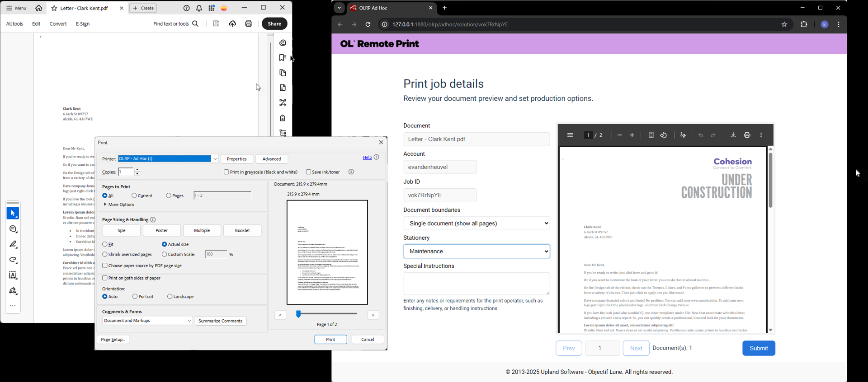Click the blue Submit button

coord(758,348)
